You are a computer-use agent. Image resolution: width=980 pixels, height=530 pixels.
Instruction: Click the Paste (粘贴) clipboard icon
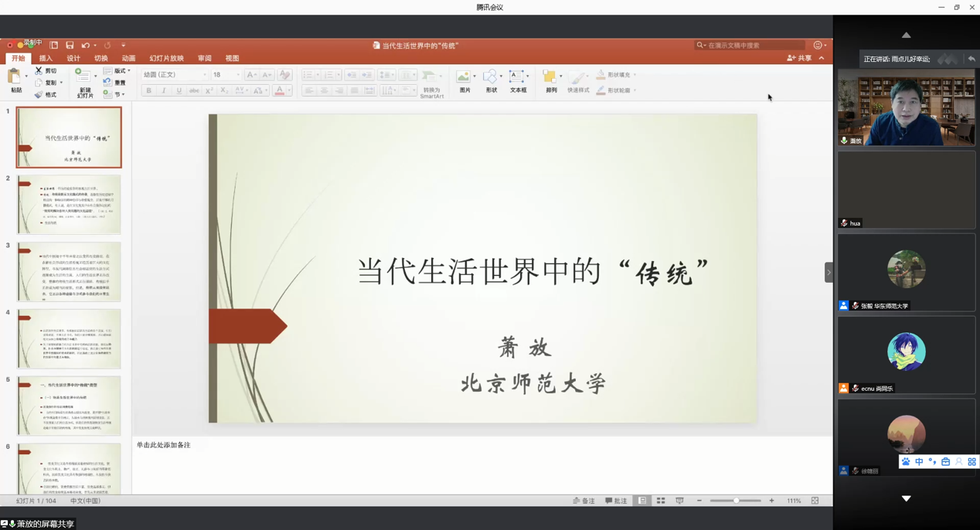pos(15,77)
